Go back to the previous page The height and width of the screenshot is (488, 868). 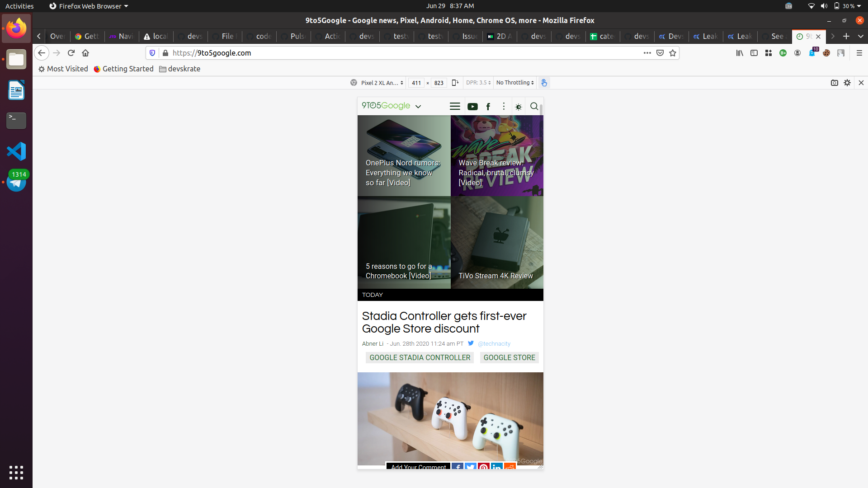(x=42, y=53)
